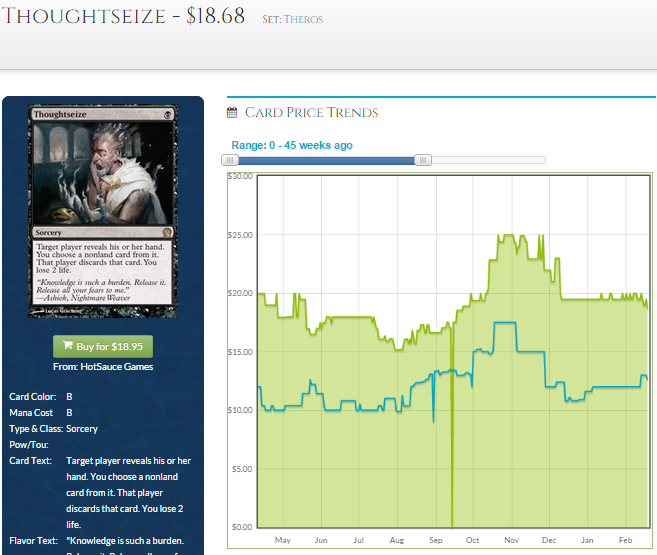Viewport: 657px width, 555px height.
Task: Click the Mana Cost label
Action: pos(31,413)
